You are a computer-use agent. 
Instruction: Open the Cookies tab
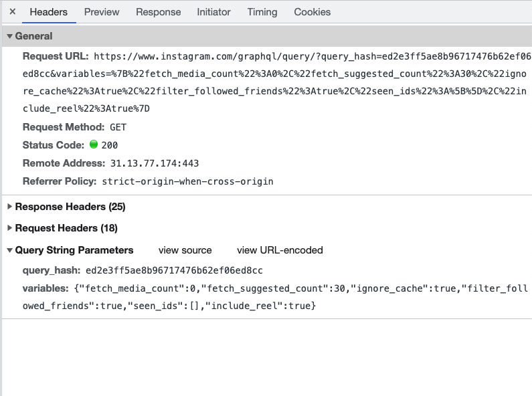(x=312, y=12)
